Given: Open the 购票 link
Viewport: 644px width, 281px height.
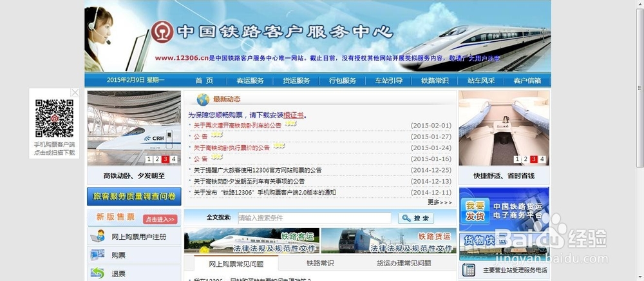Looking at the screenshot, I should point(118,255).
